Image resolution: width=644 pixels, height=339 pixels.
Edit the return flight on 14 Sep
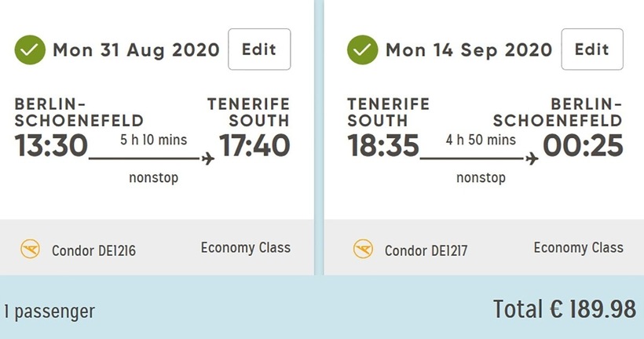point(591,49)
